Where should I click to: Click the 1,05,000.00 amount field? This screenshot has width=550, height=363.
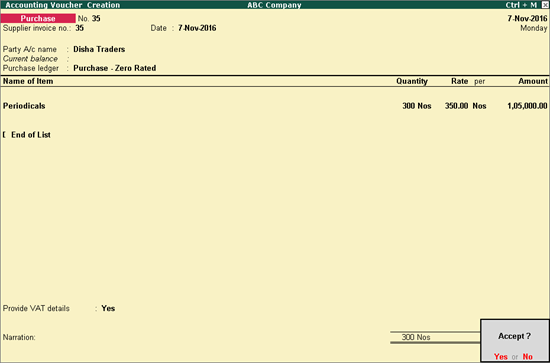[x=527, y=106]
